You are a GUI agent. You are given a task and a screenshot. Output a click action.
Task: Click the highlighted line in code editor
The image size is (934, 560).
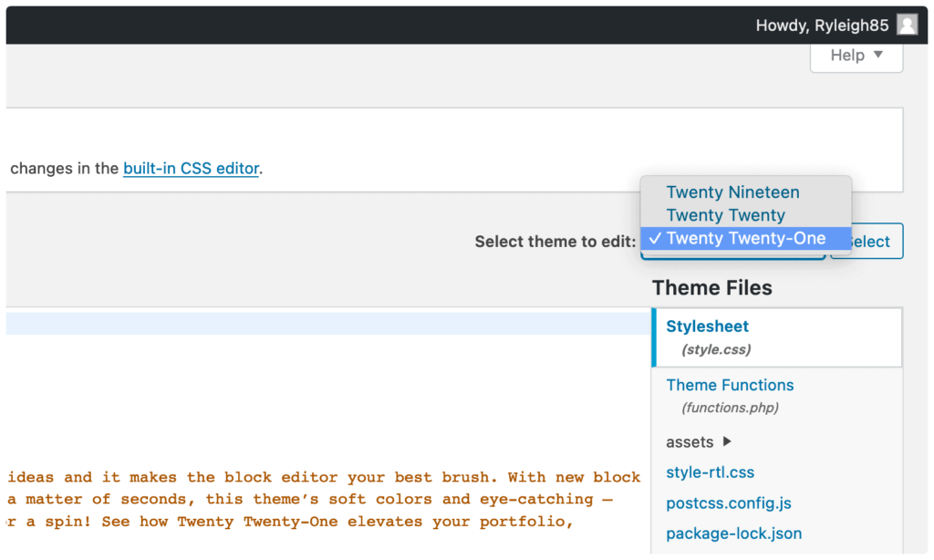pyautogui.click(x=327, y=324)
